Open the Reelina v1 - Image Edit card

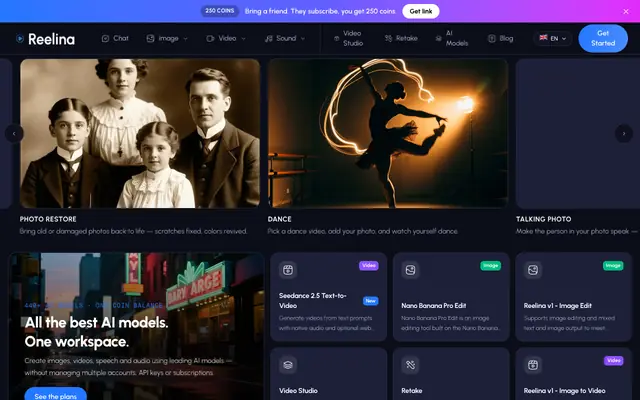point(573,297)
